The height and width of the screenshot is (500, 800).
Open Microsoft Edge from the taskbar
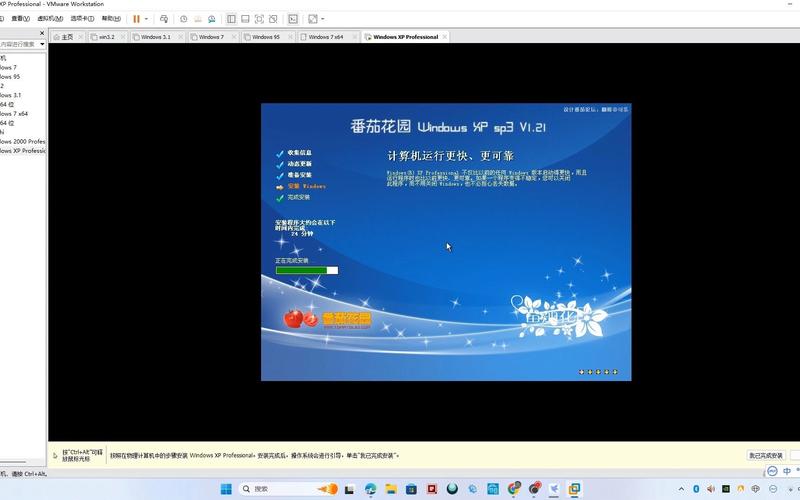[x=370, y=489]
